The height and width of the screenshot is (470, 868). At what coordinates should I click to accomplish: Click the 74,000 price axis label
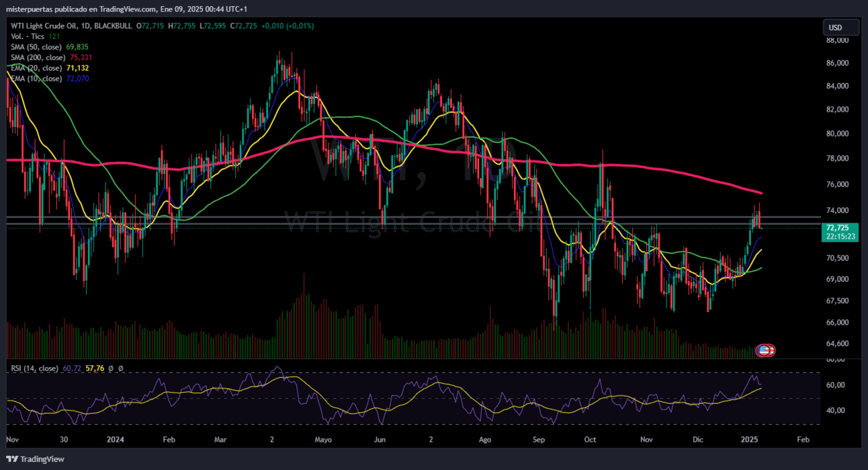point(838,211)
